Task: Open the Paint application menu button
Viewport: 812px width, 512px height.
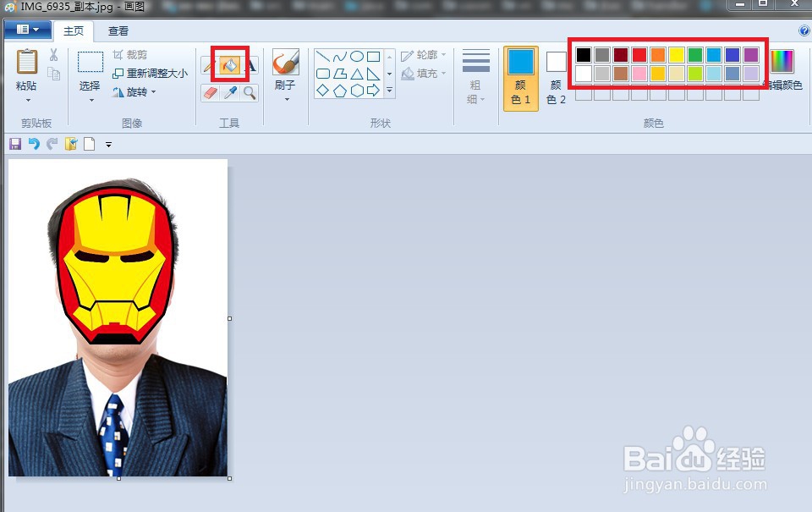Action: point(27,30)
